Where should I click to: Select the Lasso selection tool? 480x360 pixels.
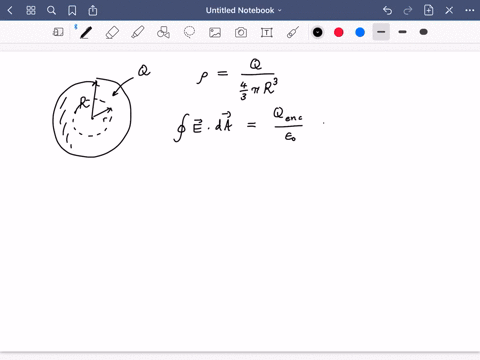189,32
